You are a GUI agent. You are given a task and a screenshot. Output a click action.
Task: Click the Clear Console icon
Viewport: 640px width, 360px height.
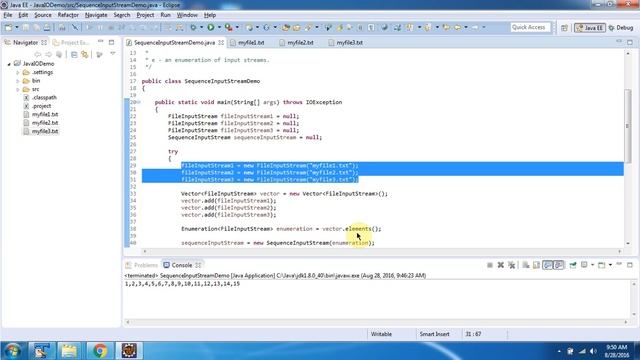tap(526, 265)
